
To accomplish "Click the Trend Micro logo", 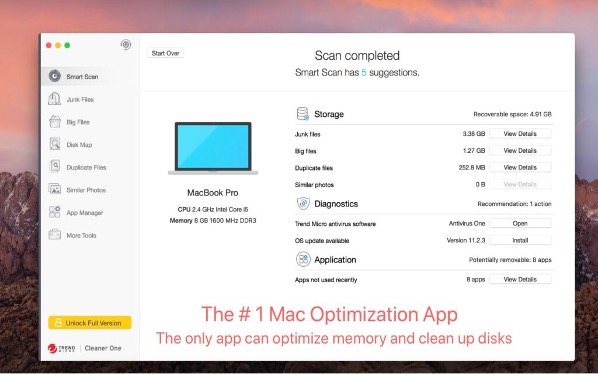I will [x=61, y=348].
